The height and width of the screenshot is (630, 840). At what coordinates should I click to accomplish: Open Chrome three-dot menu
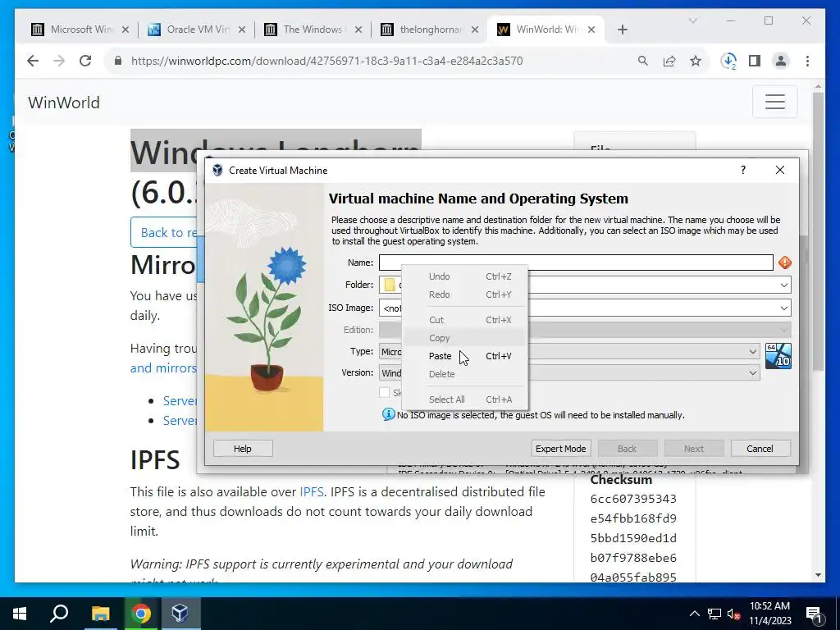point(807,61)
